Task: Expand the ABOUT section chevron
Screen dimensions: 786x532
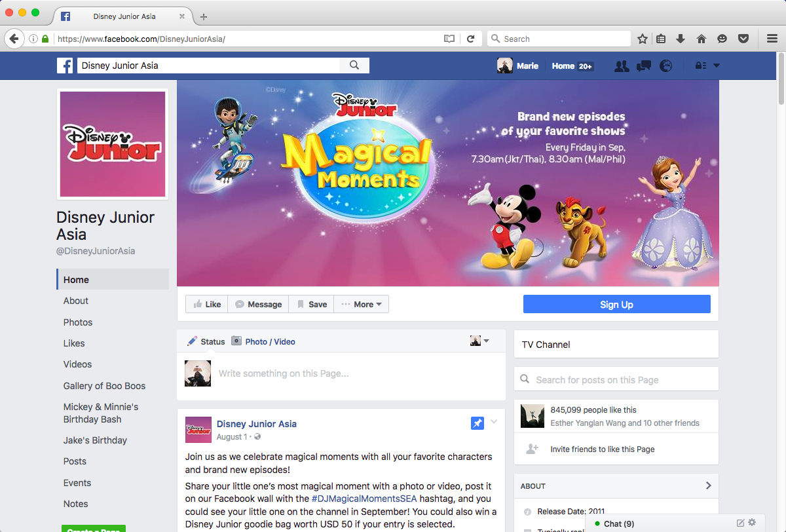Action: coord(708,485)
